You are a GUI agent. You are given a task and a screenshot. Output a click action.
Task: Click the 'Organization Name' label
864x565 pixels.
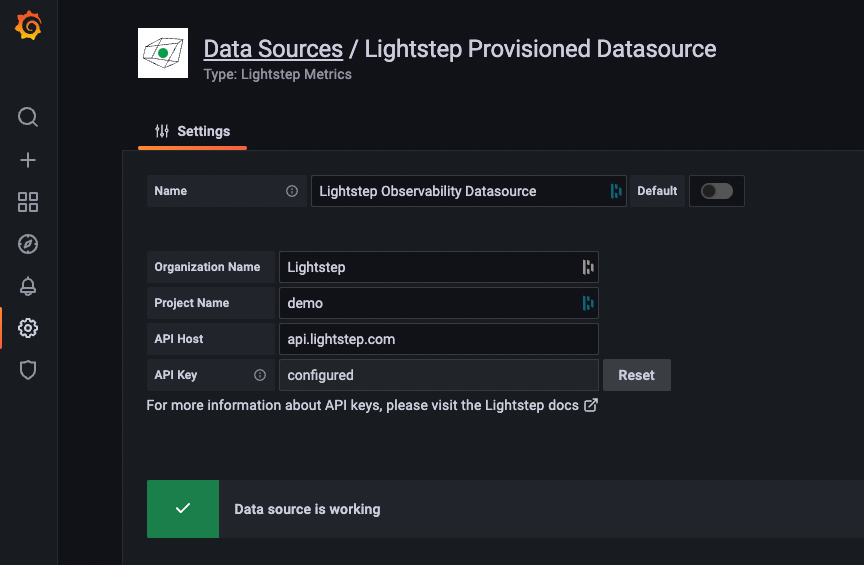(x=207, y=267)
